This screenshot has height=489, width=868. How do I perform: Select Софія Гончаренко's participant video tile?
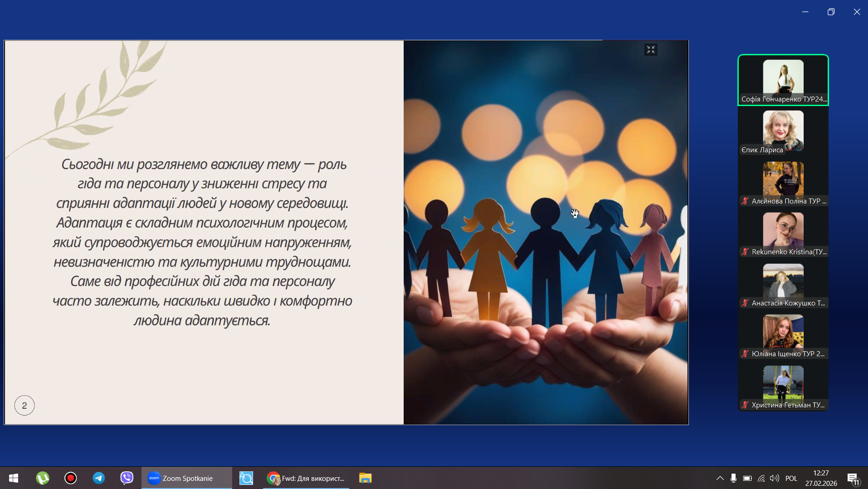pyautogui.click(x=783, y=80)
